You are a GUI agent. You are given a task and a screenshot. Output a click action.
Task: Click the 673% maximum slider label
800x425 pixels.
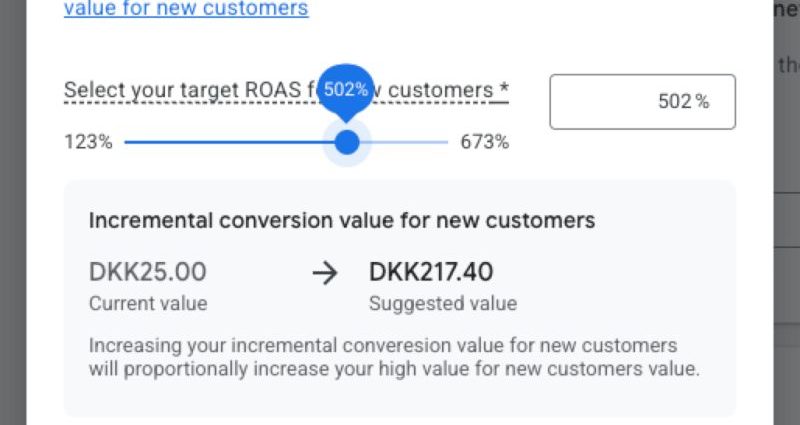(484, 142)
